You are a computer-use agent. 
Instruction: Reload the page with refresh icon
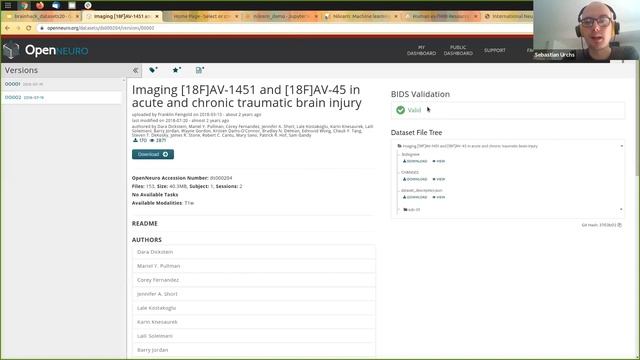tap(29, 28)
